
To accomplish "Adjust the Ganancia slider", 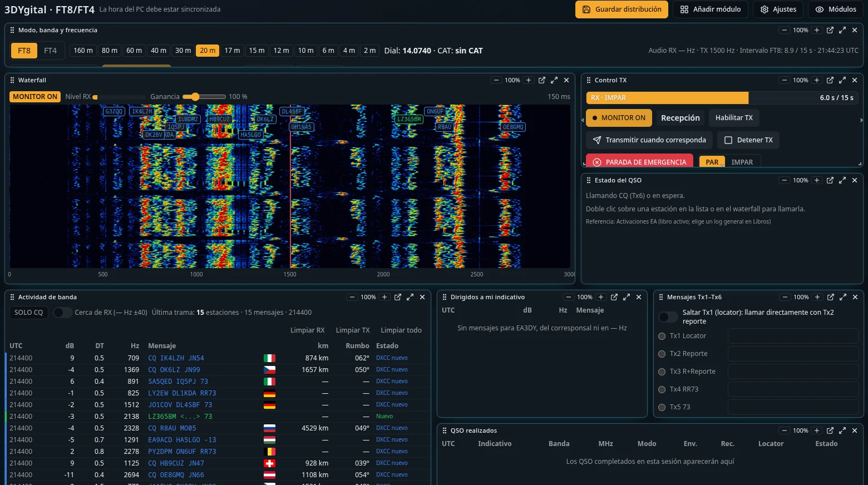I will (204, 97).
